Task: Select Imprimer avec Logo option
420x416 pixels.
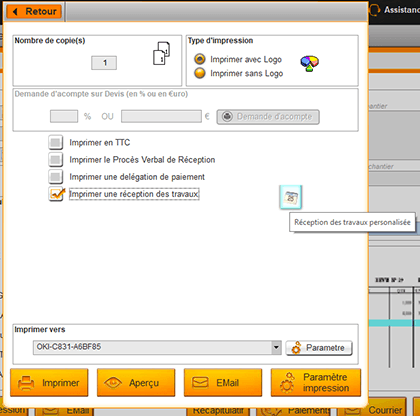Action: point(200,59)
